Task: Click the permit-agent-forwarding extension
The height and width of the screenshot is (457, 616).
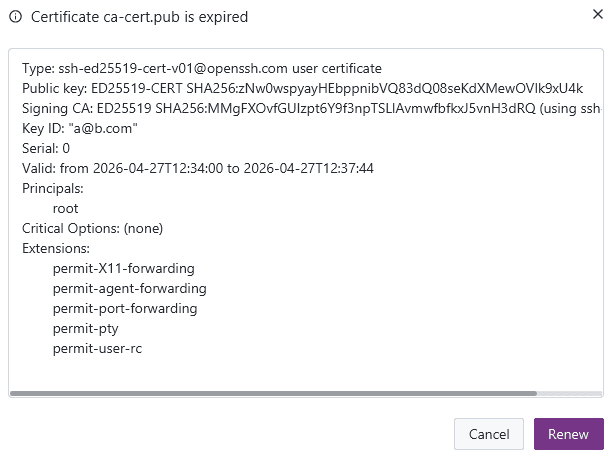Action: (130, 288)
